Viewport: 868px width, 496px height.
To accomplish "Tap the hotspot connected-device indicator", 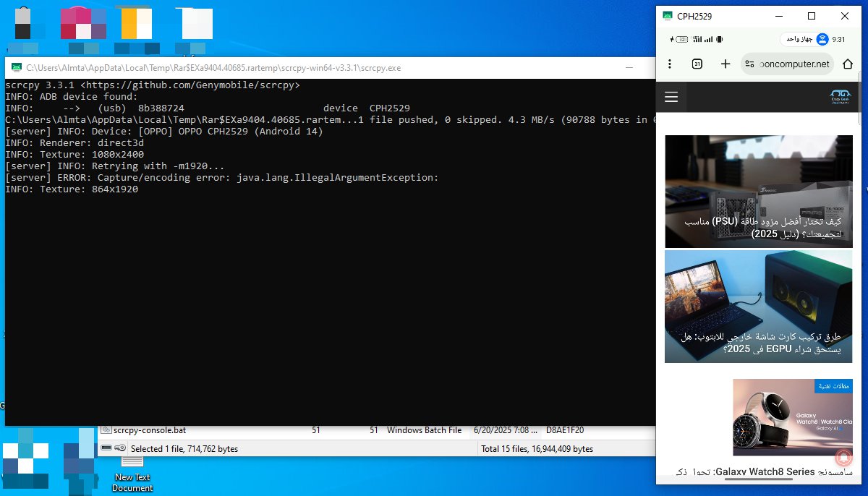I will [805, 39].
